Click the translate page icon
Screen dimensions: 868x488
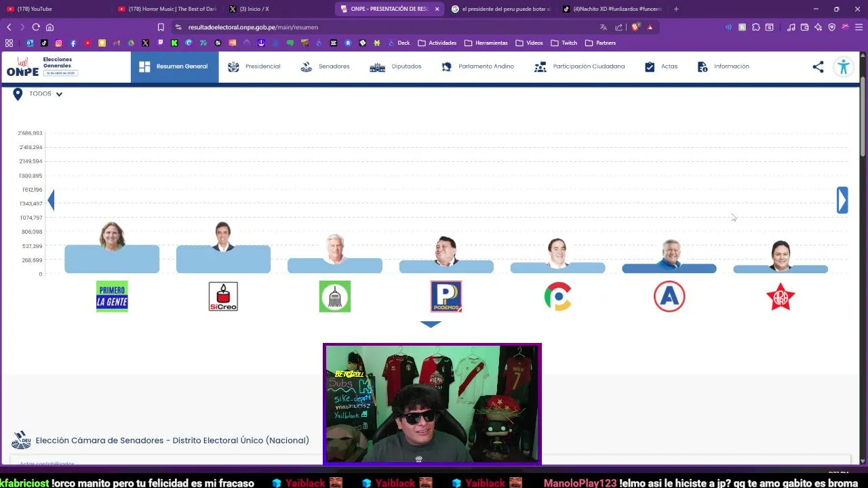click(603, 27)
